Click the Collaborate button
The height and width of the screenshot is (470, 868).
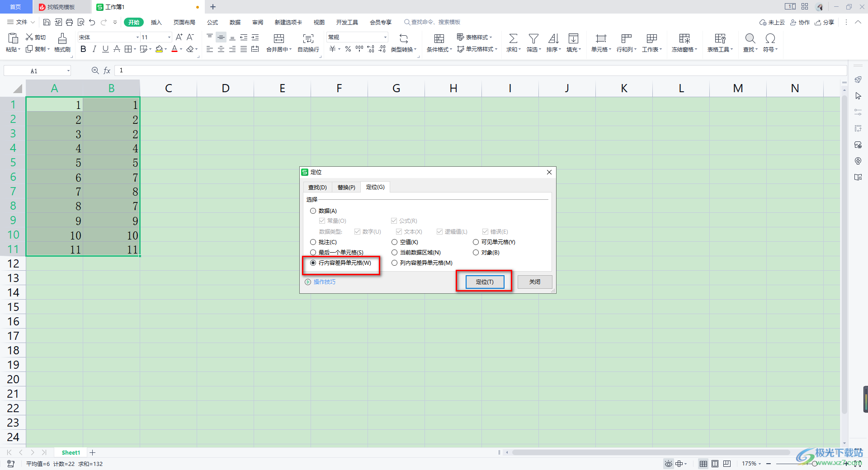pyautogui.click(x=800, y=22)
